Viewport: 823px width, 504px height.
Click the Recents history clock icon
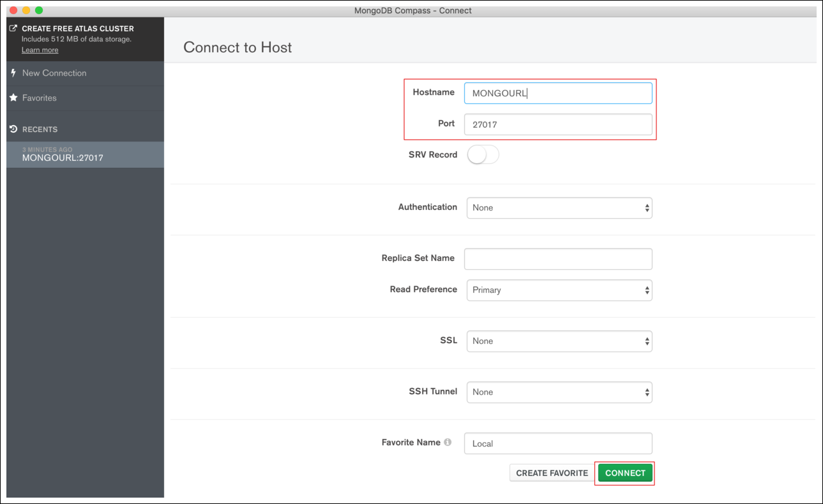[13, 129]
